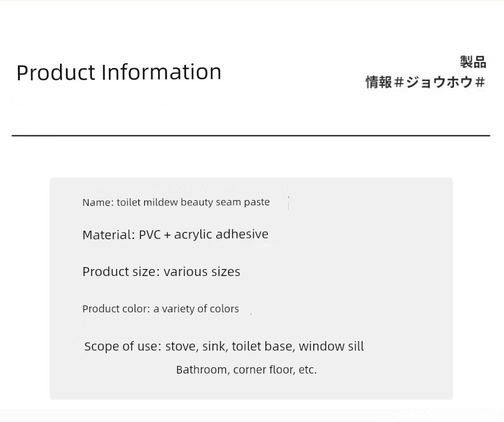
Task: Select the Name: toilet mildew beauty seam paste line
Action: [176, 202]
